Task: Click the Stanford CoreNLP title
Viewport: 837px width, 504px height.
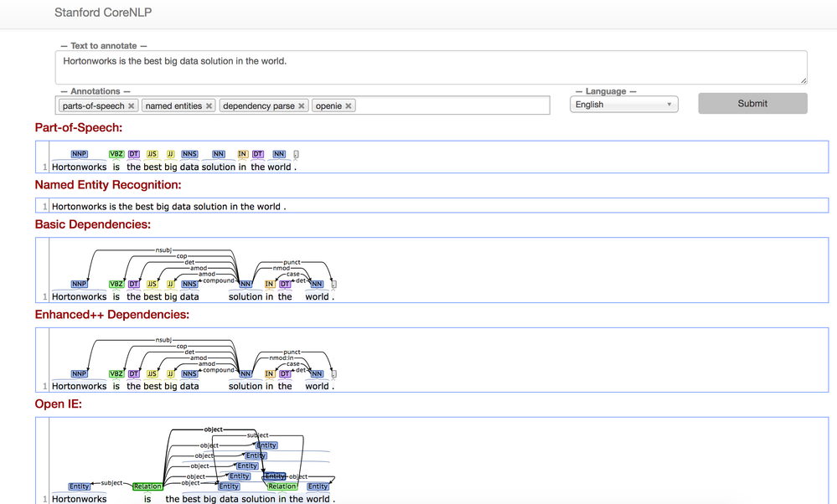Action: pyautogui.click(x=103, y=13)
